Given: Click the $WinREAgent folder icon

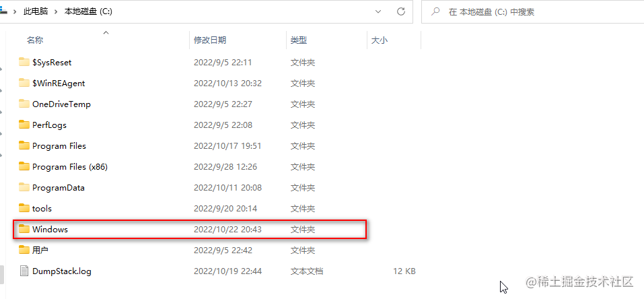Looking at the screenshot, I should (x=25, y=83).
